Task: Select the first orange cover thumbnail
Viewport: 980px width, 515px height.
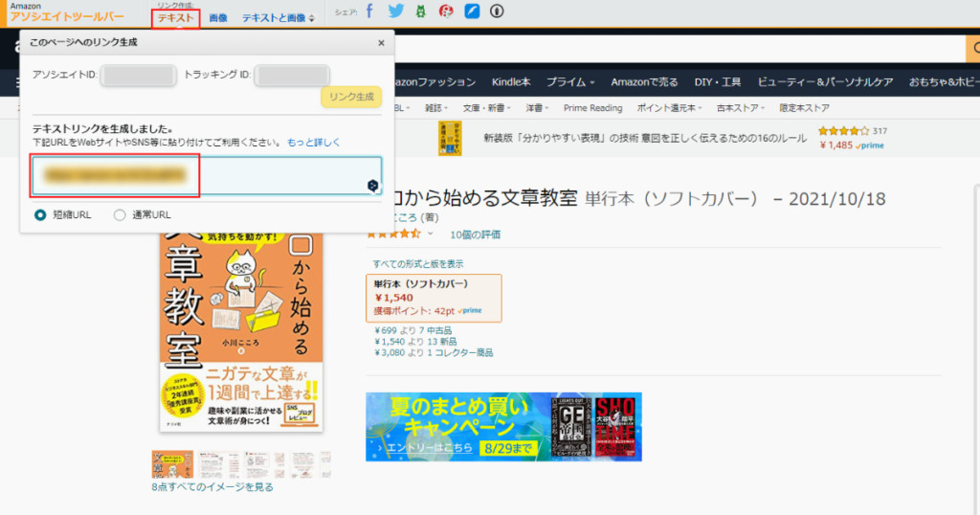Action: pos(172,465)
